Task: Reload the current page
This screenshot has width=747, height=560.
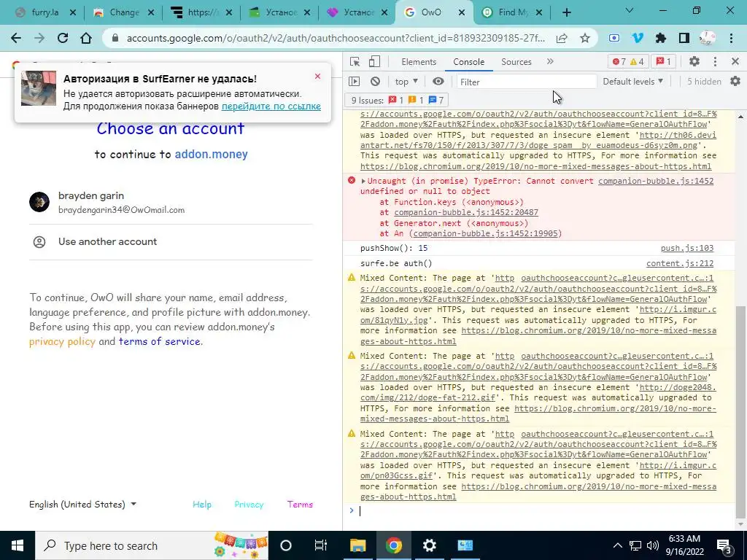Action: tap(63, 38)
